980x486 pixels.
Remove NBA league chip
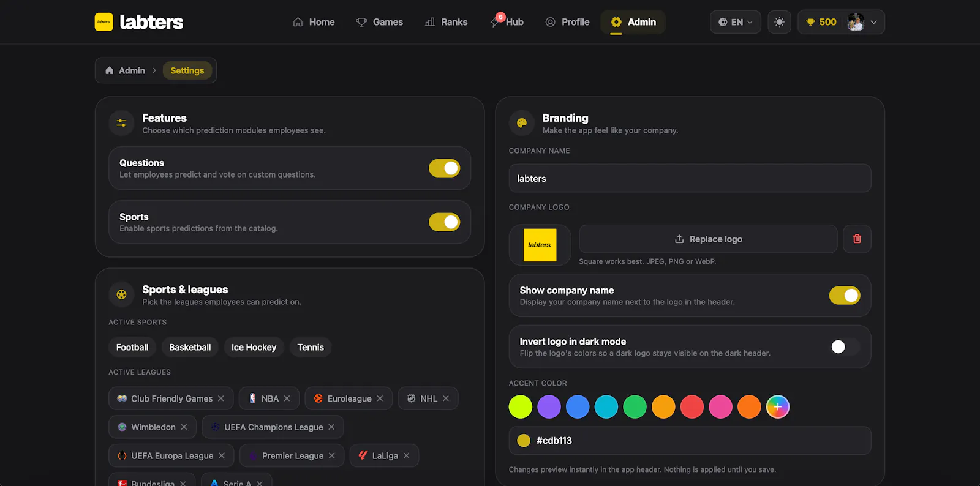pos(287,398)
